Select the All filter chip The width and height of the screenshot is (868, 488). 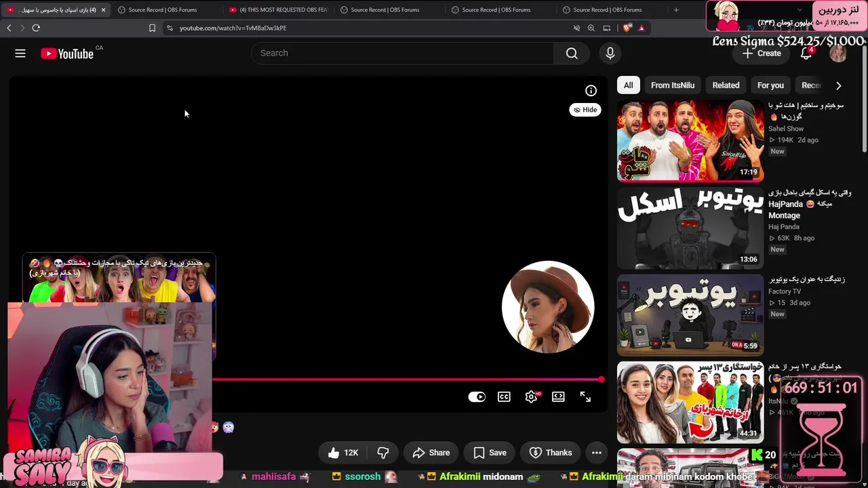[629, 85]
